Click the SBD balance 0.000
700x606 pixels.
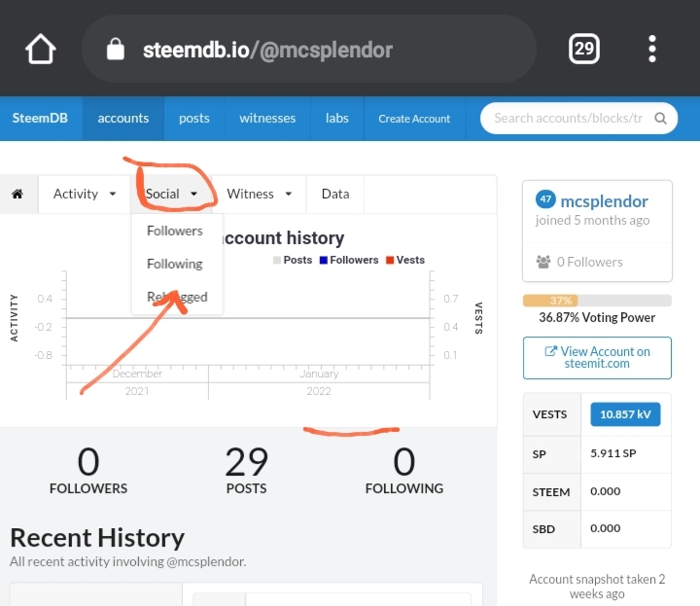(x=605, y=528)
